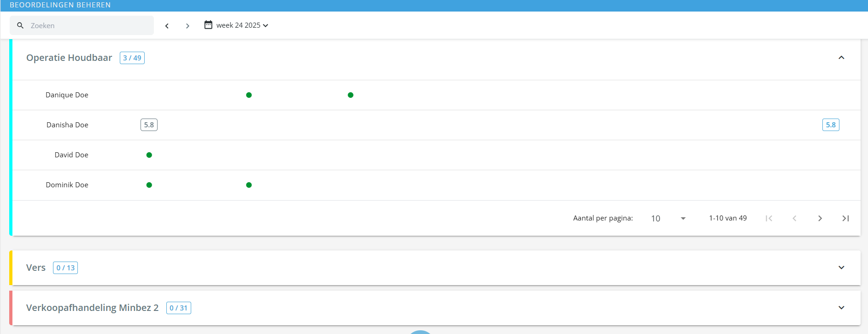Click the Aantal per pagina label
The height and width of the screenshot is (334, 868).
(x=603, y=218)
